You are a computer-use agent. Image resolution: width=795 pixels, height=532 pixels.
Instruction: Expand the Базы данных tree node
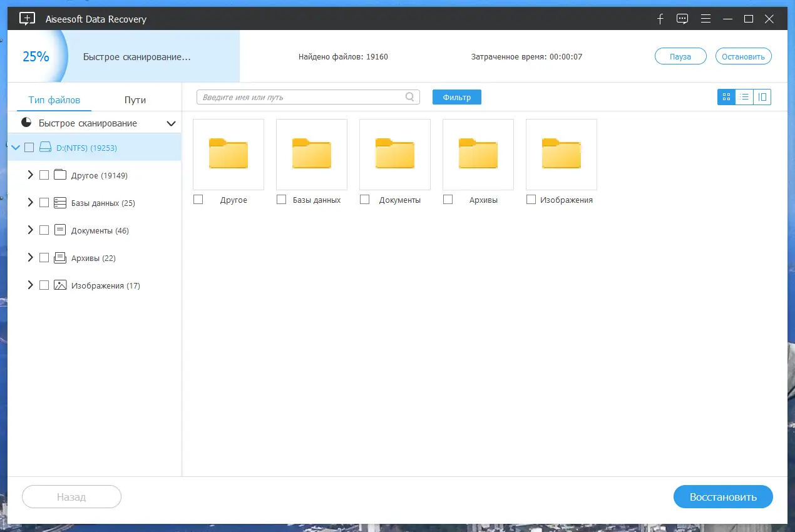(30, 203)
